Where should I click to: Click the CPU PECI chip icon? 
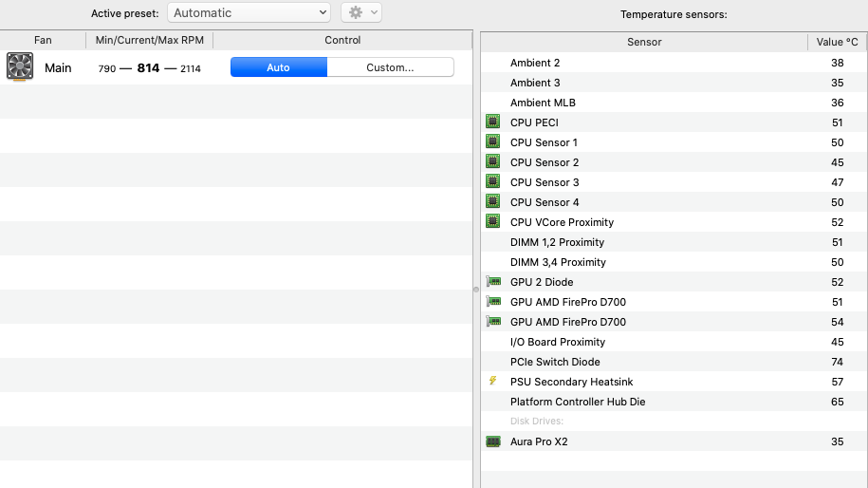(x=492, y=122)
